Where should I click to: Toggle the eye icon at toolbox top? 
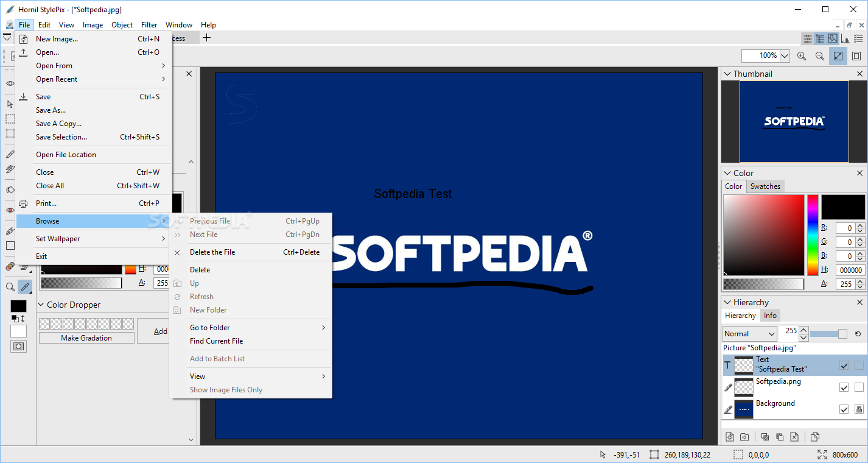(10, 83)
